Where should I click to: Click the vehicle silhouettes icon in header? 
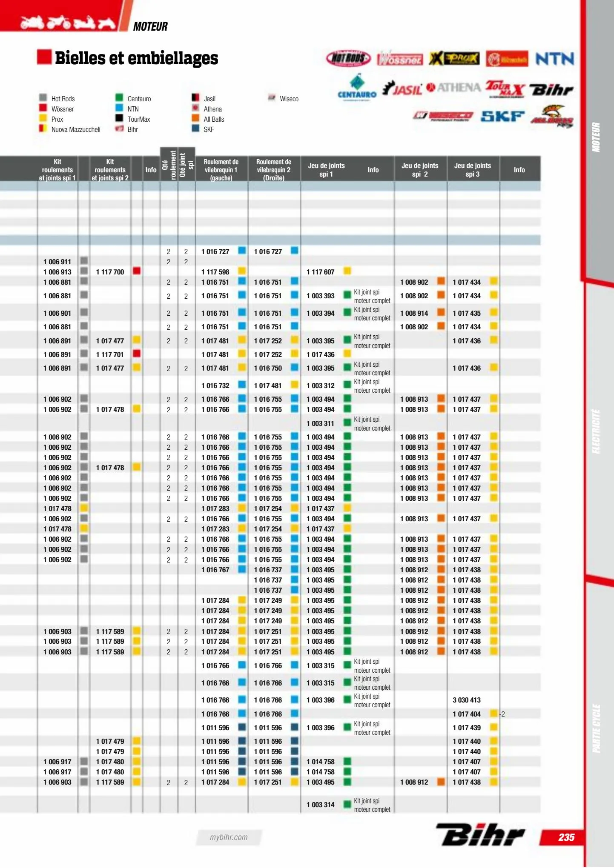pyautogui.click(x=68, y=23)
